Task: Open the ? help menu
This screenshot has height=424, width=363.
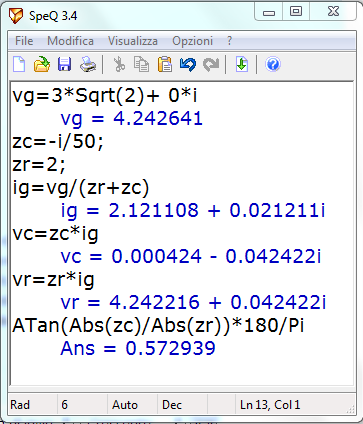Action: pos(229,41)
